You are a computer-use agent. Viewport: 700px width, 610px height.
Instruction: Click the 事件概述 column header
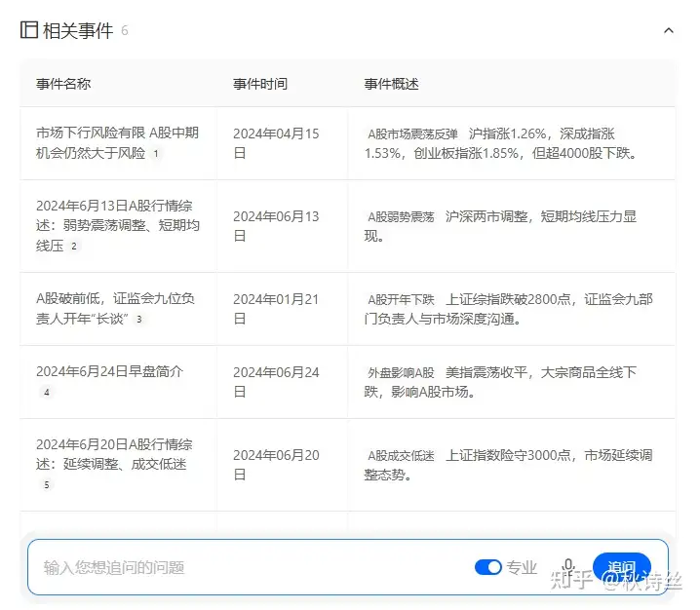point(392,84)
